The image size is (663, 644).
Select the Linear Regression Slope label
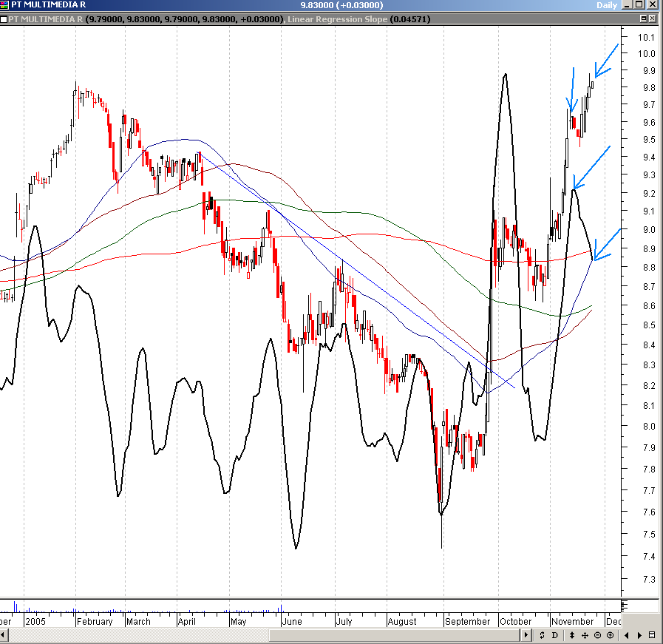pos(338,19)
